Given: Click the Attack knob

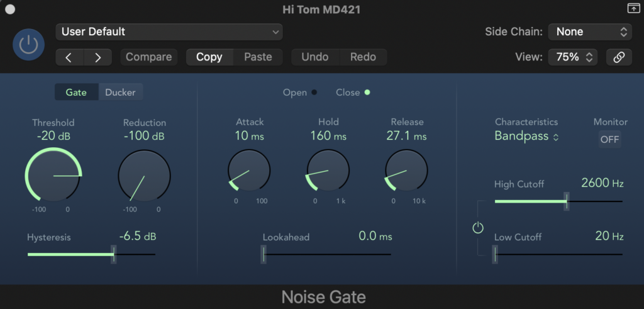Looking at the screenshot, I should point(249,170).
